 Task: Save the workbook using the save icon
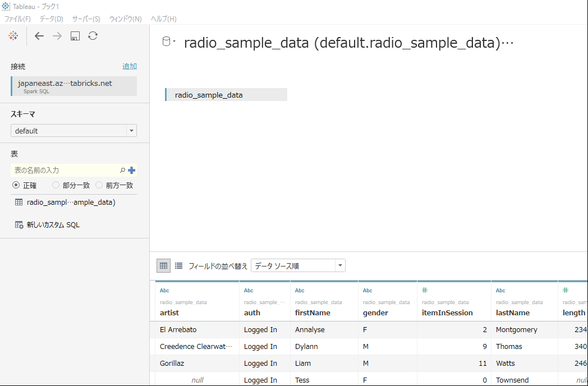click(x=75, y=35)
